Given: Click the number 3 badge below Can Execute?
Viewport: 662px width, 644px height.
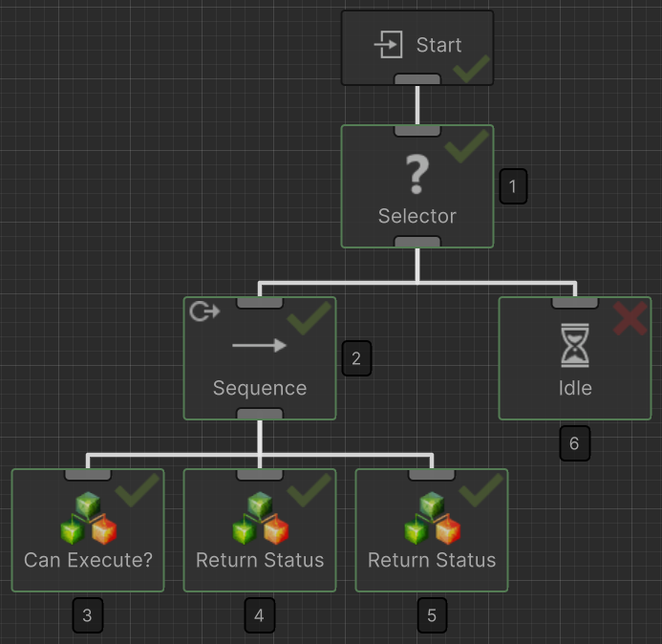Looking at the screenshot, I should (x=87, y=615).
